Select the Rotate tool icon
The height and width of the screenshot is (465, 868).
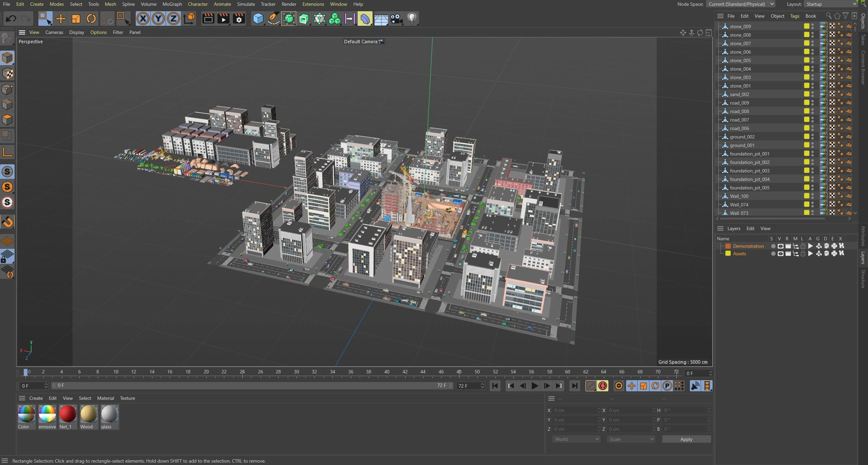(x=91, y=19)
